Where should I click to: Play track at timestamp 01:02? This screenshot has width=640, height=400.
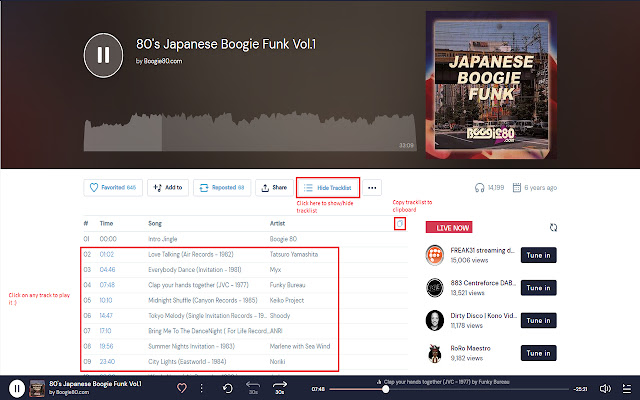coord(107,254)
